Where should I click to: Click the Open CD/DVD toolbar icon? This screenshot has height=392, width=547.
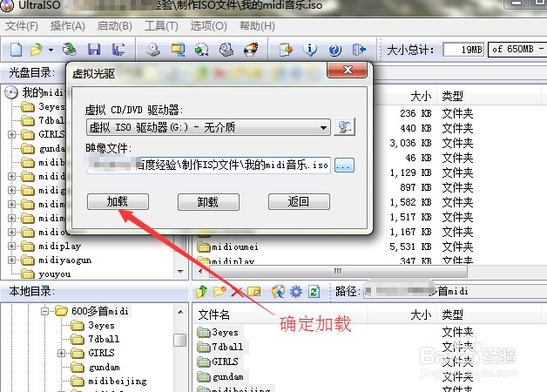pos(70,49)
